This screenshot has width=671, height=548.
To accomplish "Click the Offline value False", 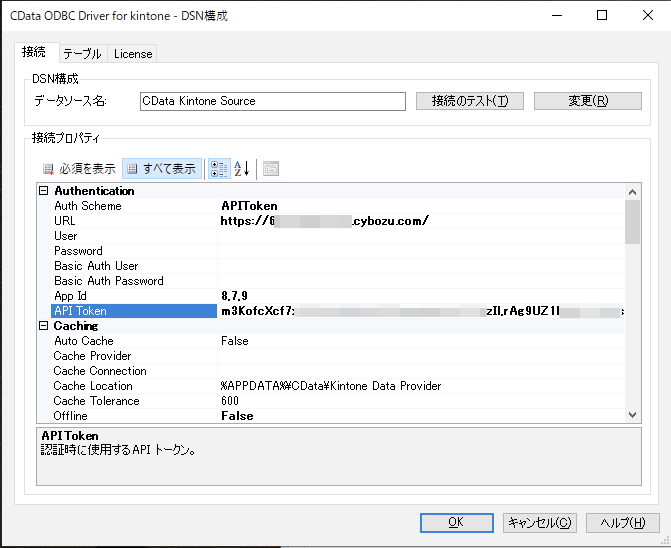I will point(237,416).
